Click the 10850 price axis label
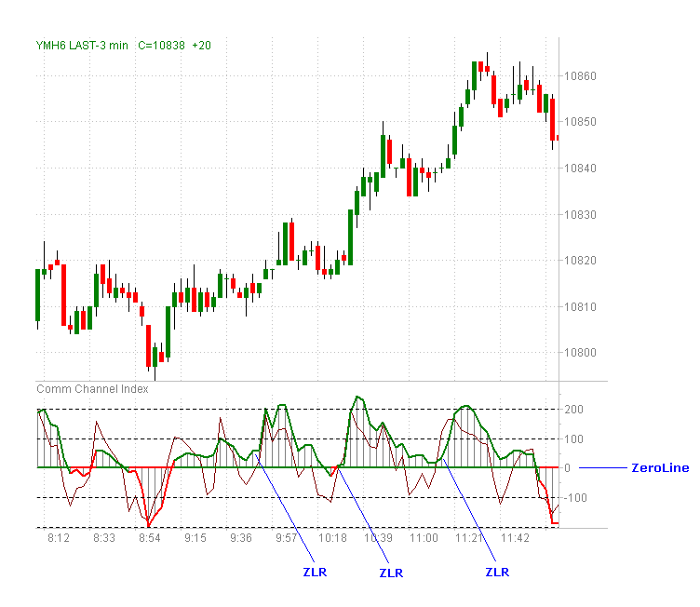Viewport: 700px width, 607px height. point(580,121)
